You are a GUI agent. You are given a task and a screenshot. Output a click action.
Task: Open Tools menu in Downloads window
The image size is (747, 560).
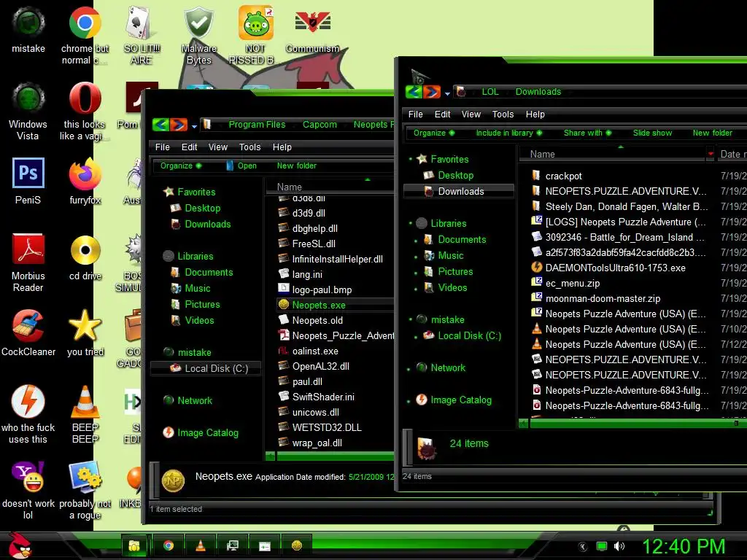tap(503, 114)
